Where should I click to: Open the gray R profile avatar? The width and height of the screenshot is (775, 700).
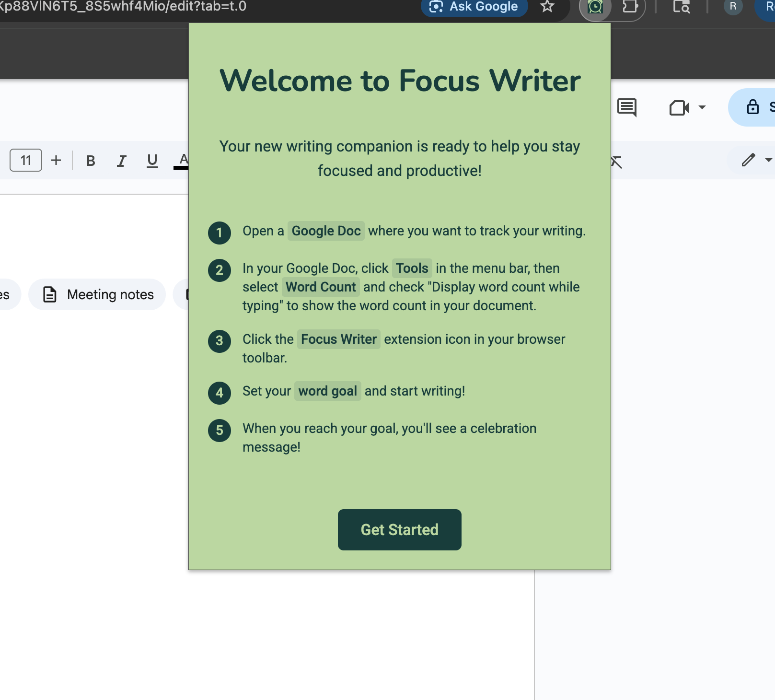tap(733, 7)
